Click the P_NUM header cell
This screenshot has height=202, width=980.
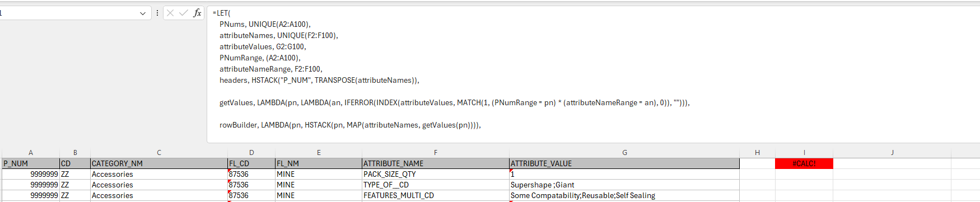[x=31, y=163]
